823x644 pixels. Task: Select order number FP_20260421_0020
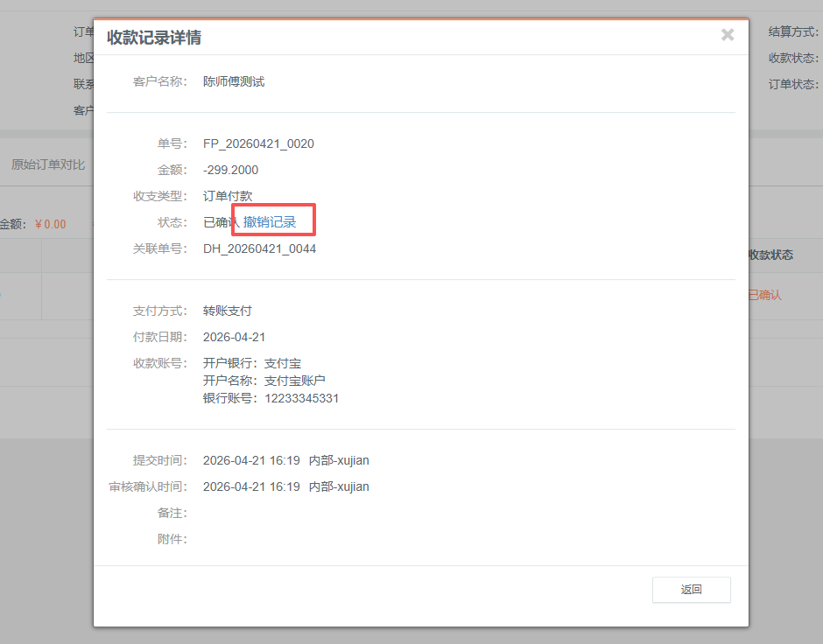tap(258, 143)
